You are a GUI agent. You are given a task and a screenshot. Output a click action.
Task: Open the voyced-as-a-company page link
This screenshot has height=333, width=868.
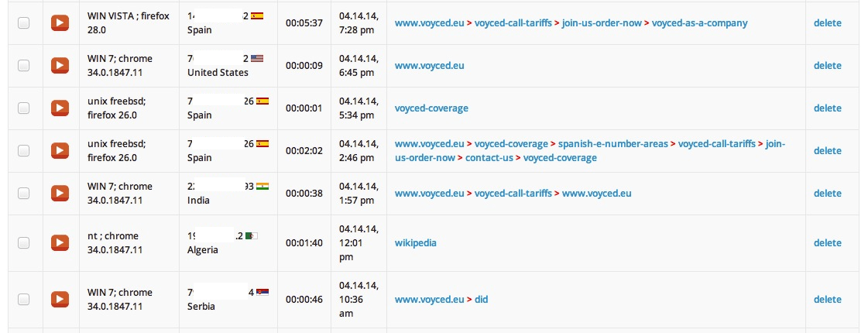point(699,22)
